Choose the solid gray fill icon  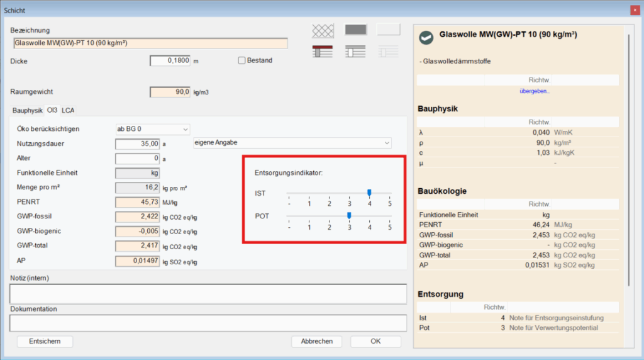tap(355, 30)
